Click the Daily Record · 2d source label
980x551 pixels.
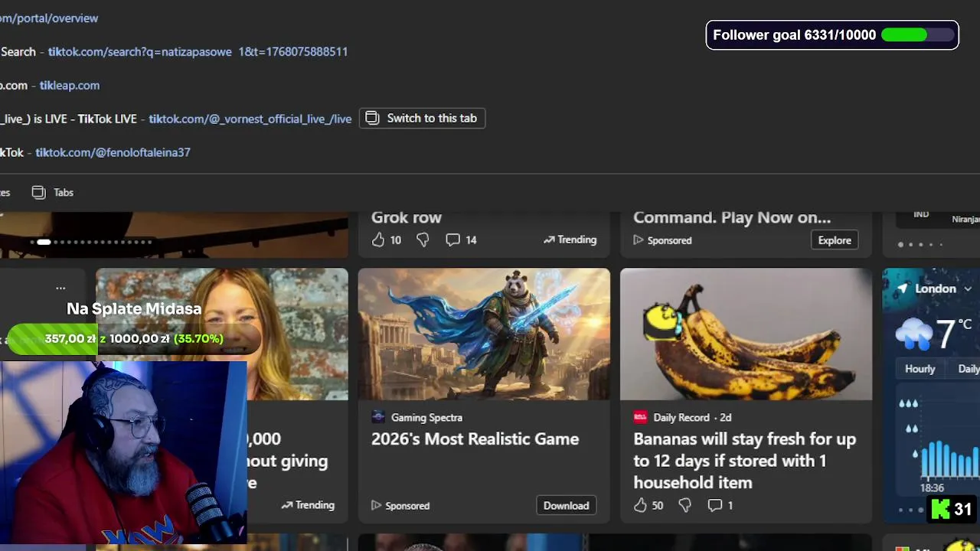click(692, 417)
